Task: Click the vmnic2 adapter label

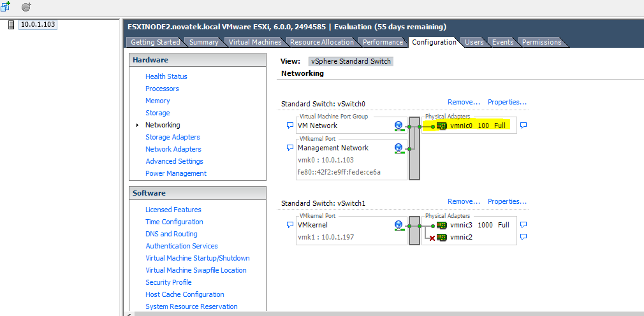Action: 461,237
